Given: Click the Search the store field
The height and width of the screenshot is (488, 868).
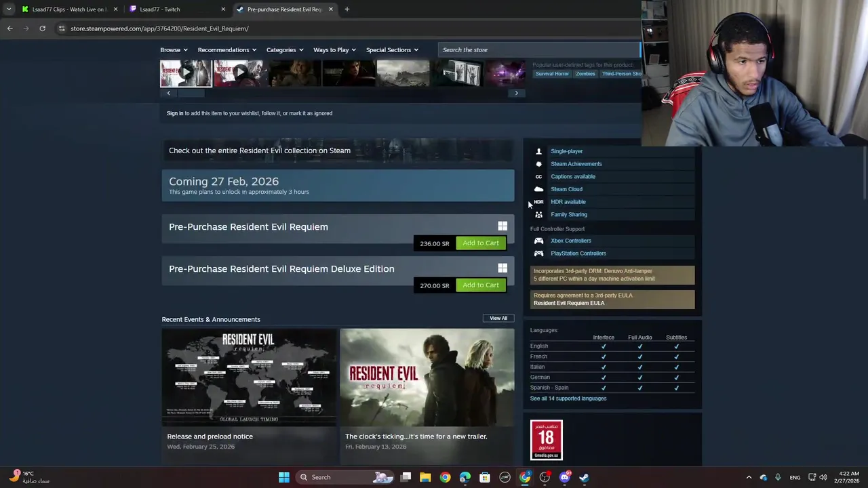Looking at the screenshot, I should pyautogui.click(x=539, y=49).
